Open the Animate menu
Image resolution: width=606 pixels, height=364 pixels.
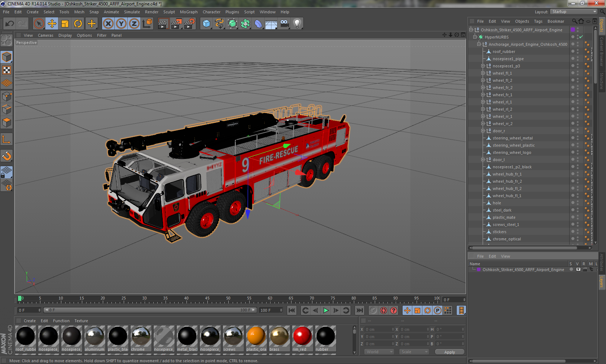pyautogui.click(x=111, y=12)
